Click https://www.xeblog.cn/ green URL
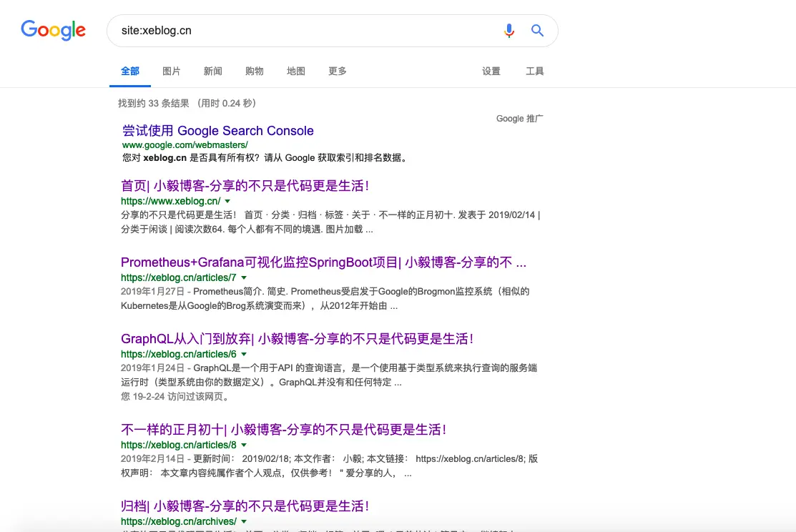 [170, 201]
